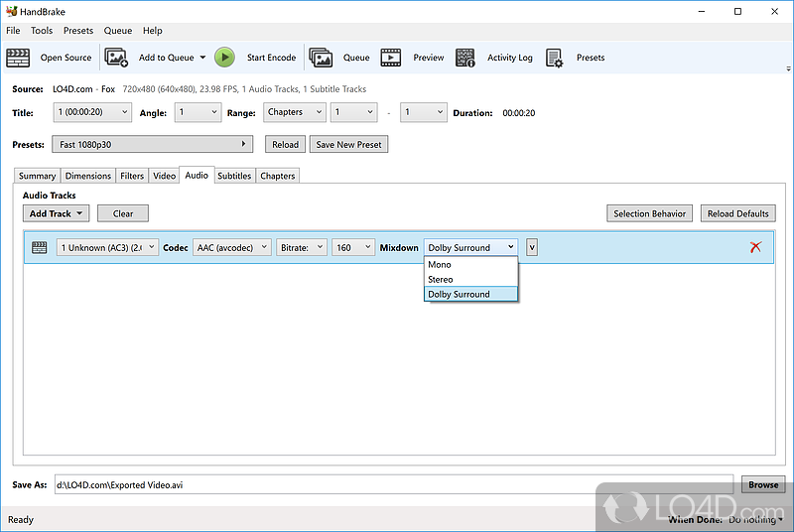Click the Preview filmstrip icon
The height and width of the screenshot is (532, 794).
point(390,58)
